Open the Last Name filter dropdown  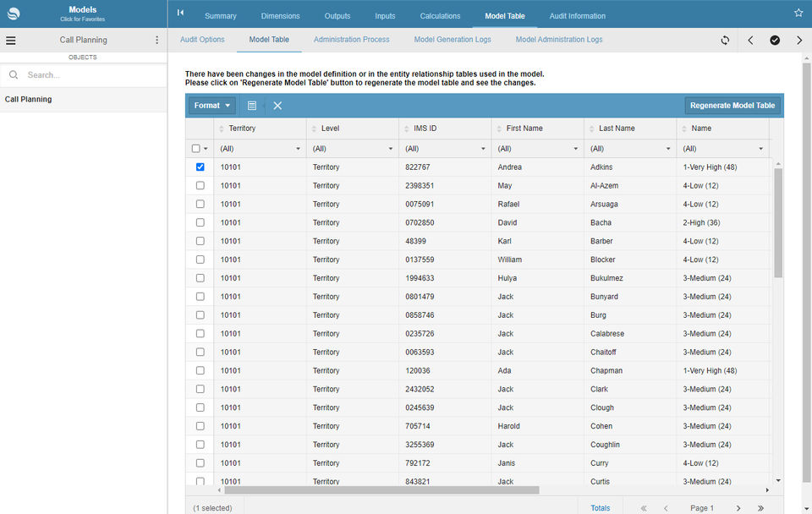click(x=668, y=149)
